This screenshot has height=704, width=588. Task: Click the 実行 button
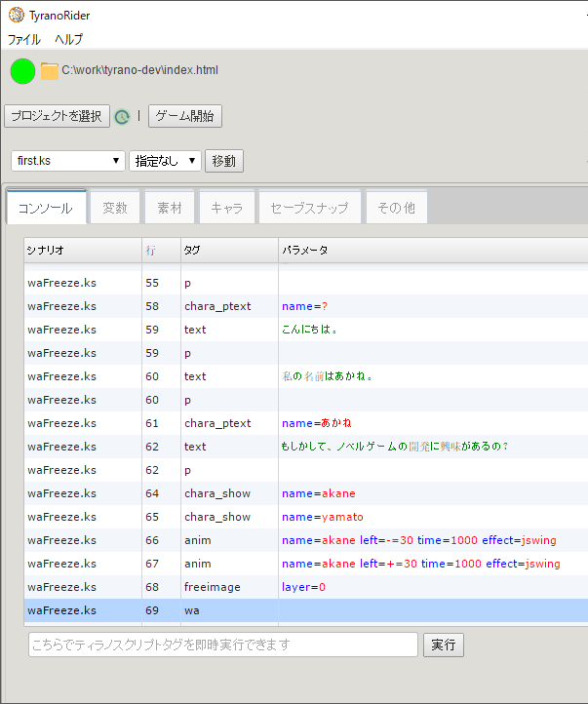[444, 645]
